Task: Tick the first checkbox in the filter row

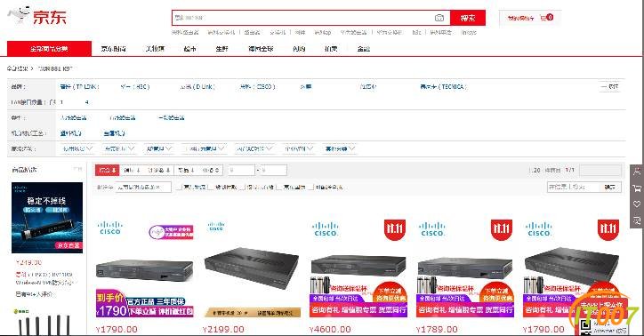Action: pos(180,187)
